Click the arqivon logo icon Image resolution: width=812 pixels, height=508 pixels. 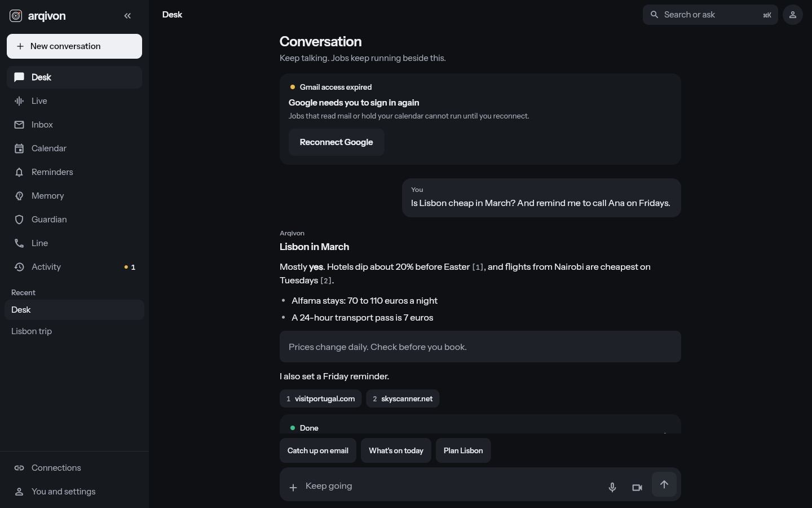point(16,16)
